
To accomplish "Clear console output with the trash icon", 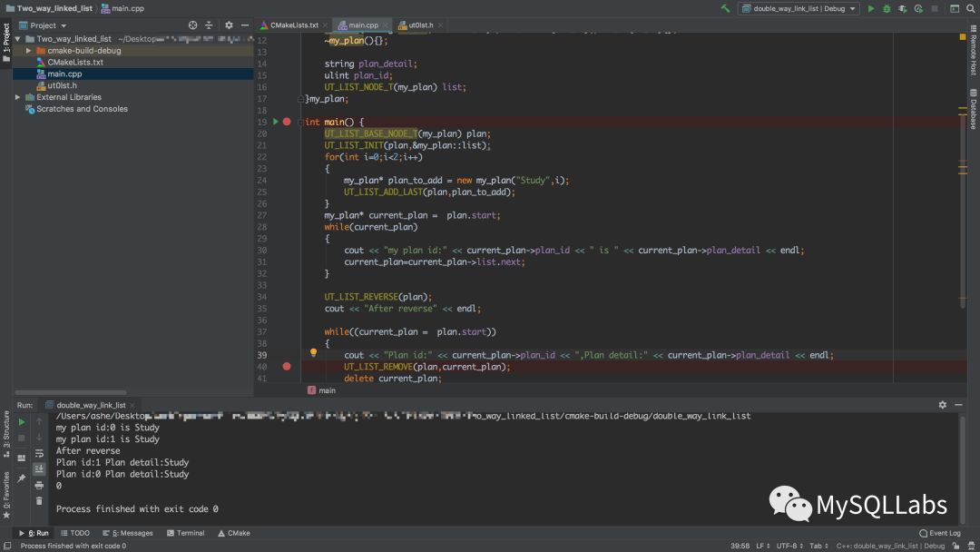I will pyautogui.click(x=39, y=500).
